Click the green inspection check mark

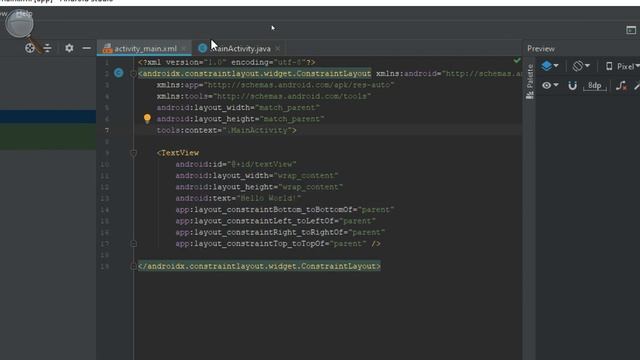pyautogui.click(x=517, y=60)
